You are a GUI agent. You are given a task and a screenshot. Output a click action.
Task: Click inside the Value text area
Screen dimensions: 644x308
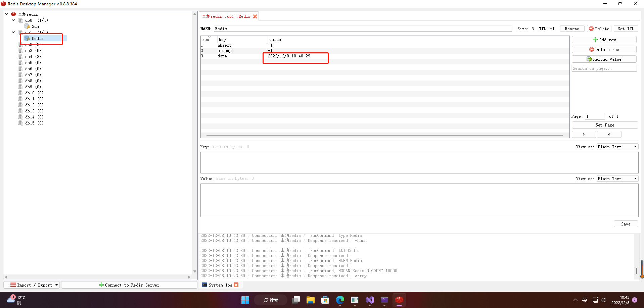point(419,200)
